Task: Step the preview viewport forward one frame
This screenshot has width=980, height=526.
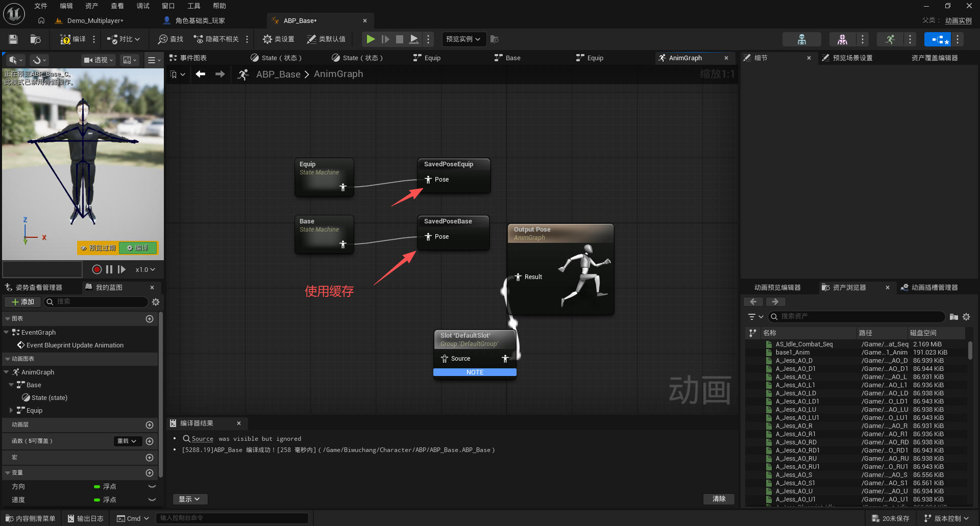Action: click(121, 269)
